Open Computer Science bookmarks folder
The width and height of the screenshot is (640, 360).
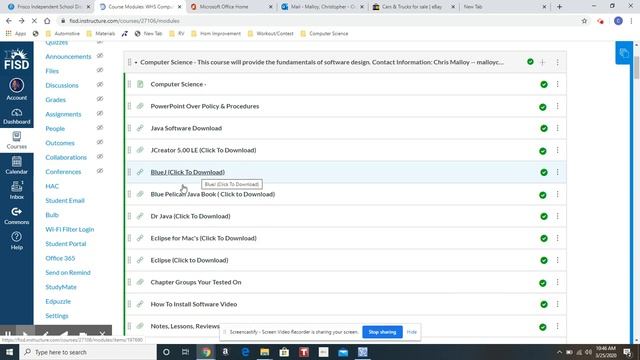[324, 33]
